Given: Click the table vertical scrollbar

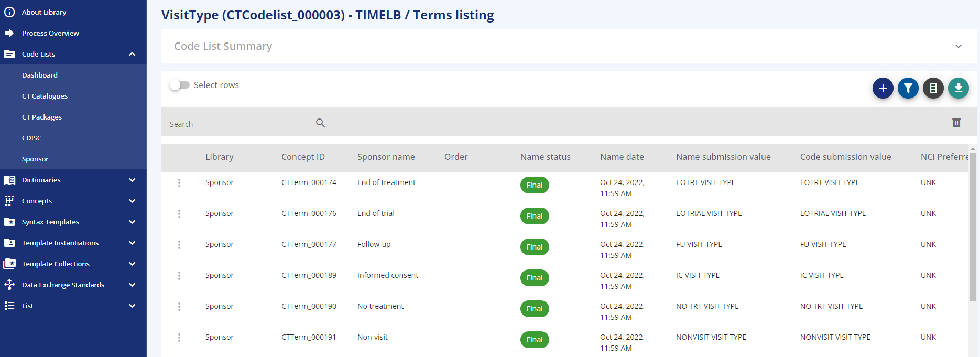Looking at the screenshot, I should [973, 226].
